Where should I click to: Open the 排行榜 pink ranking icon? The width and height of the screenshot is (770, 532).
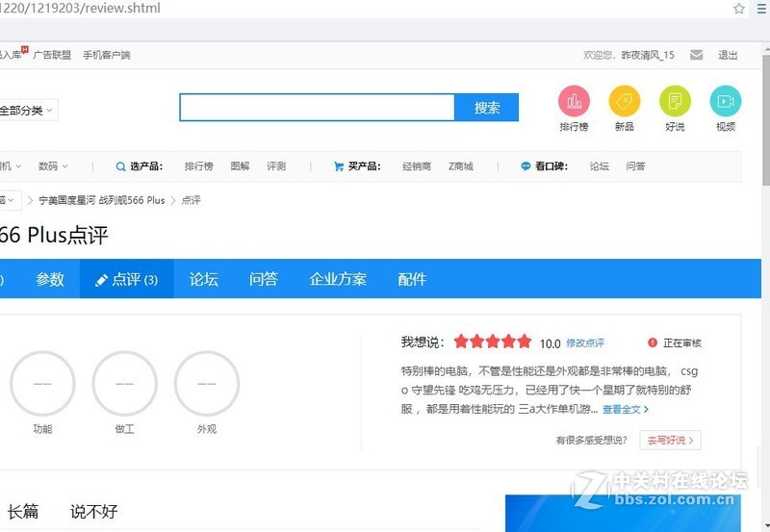point(574,101)
